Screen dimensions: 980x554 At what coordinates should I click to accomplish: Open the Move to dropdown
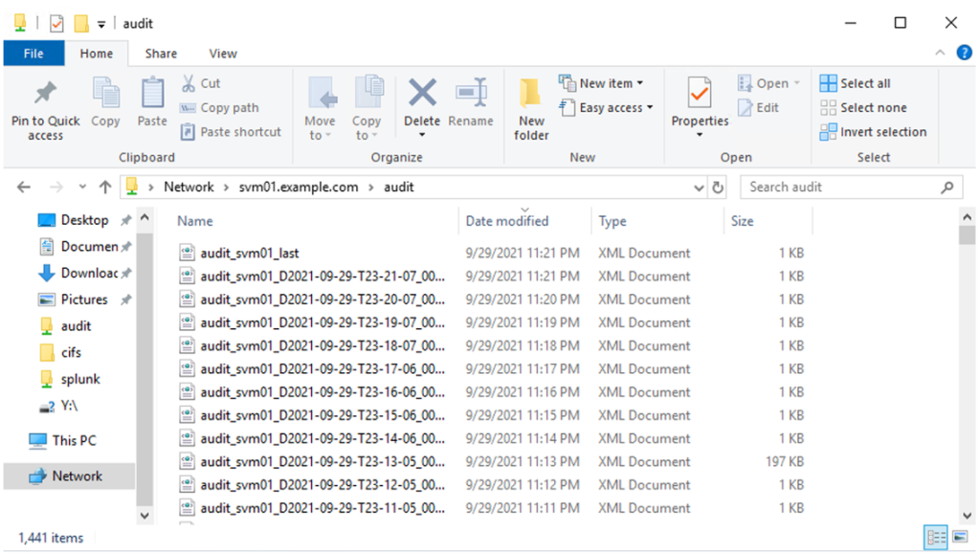pos(321,105)
